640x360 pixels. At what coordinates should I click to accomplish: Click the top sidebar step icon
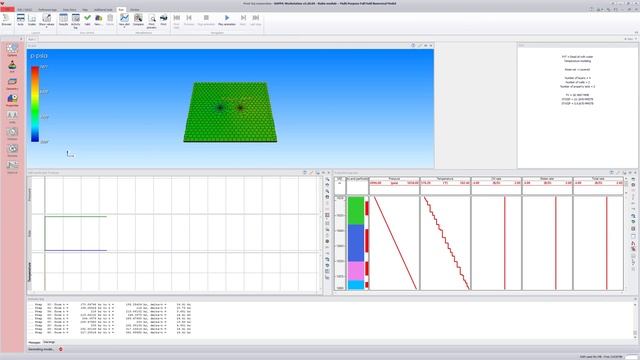(x=12, y=49)
